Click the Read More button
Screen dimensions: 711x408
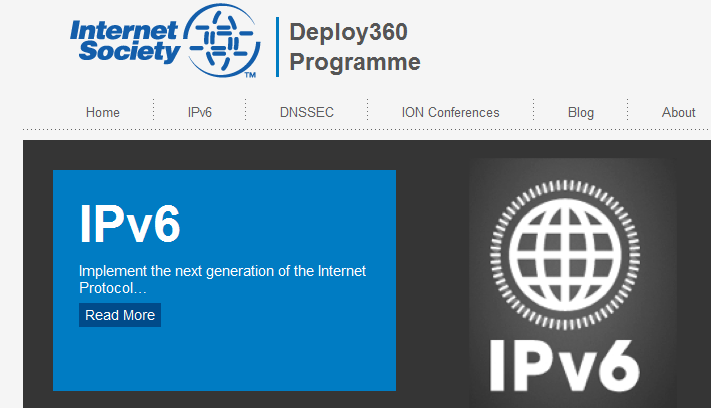120,315
